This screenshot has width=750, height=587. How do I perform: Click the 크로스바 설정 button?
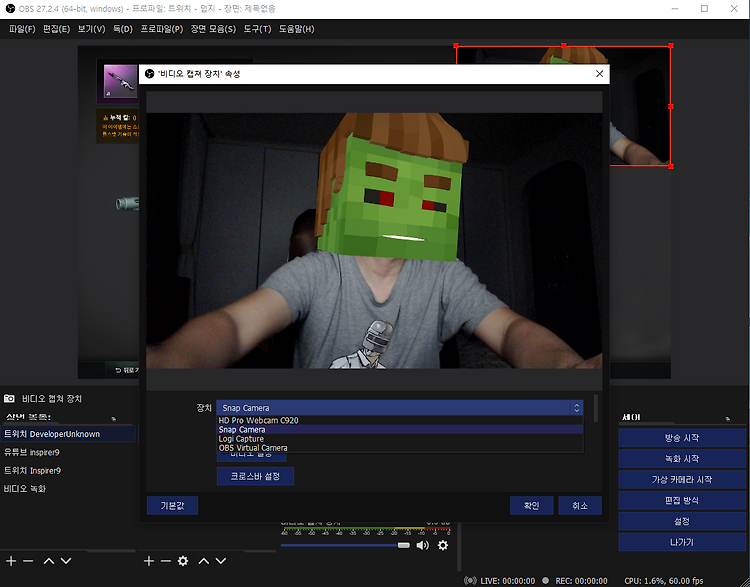[255, 476]
